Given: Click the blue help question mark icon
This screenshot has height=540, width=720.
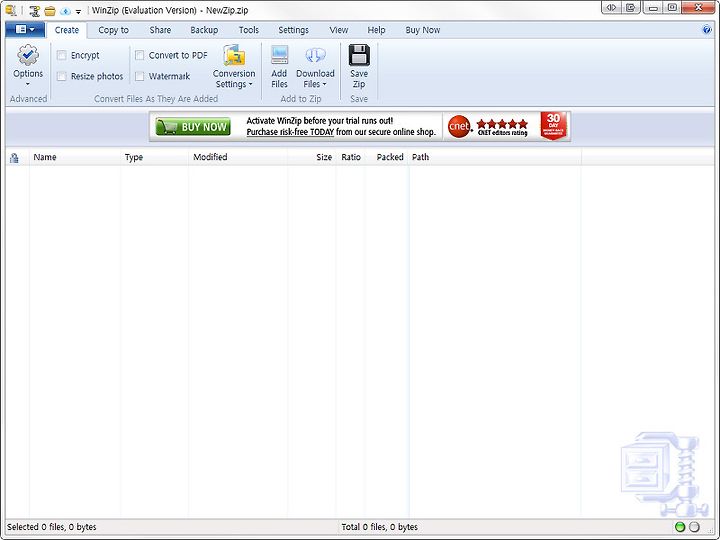Looking at the screenshot, I should (707, 30).
